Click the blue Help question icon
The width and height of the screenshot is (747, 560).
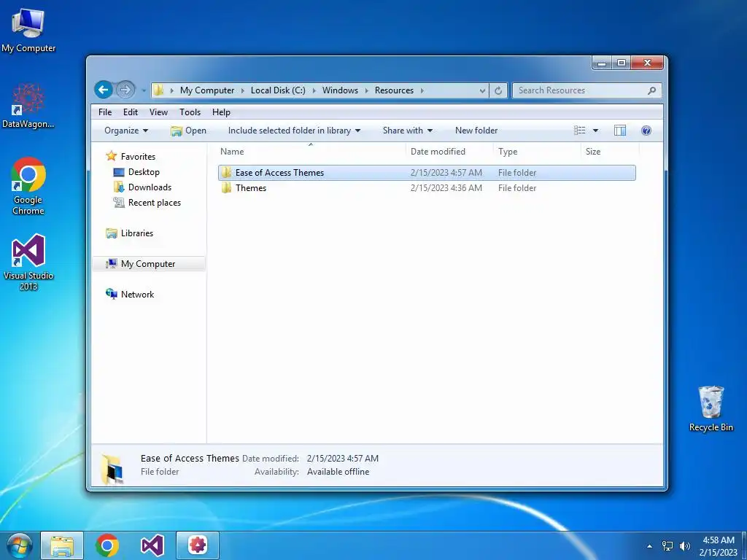(x=646, y=131)
